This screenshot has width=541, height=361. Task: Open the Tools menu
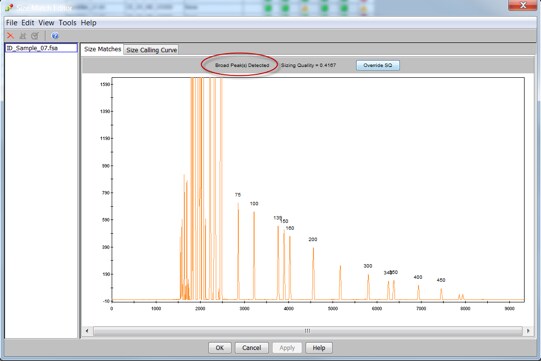[67, 23]
